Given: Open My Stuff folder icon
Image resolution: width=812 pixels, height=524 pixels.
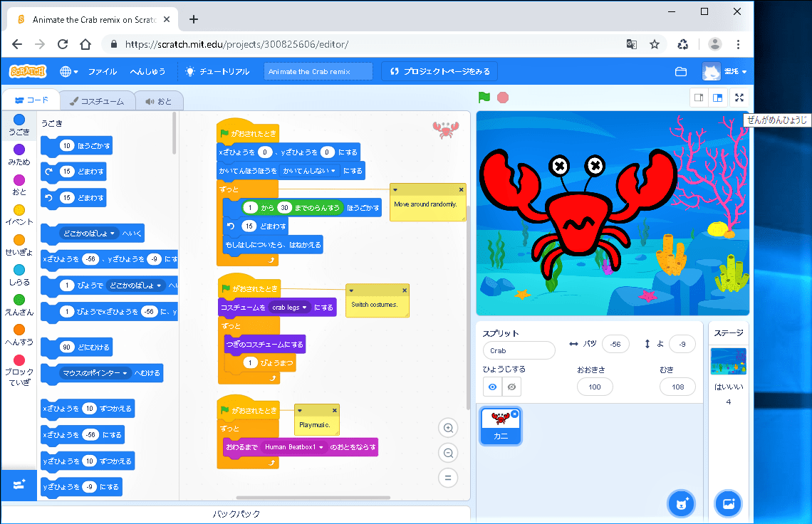Looking at the screenshot, I should 681,71.
